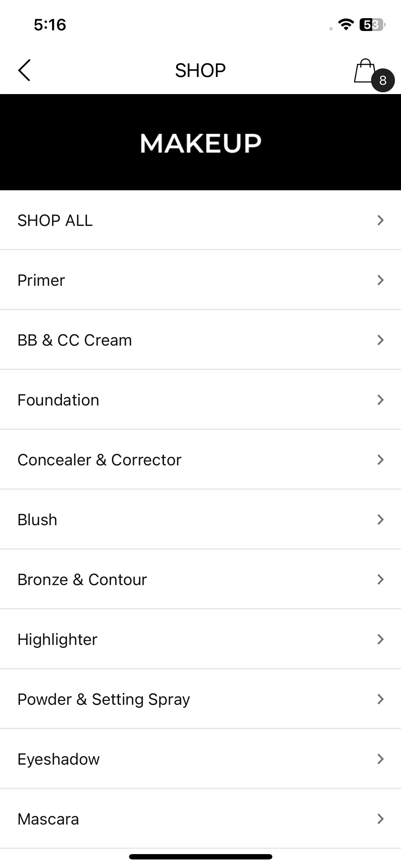
Task: Expand the SHOP ALL chevron
Action: [380, 220]
